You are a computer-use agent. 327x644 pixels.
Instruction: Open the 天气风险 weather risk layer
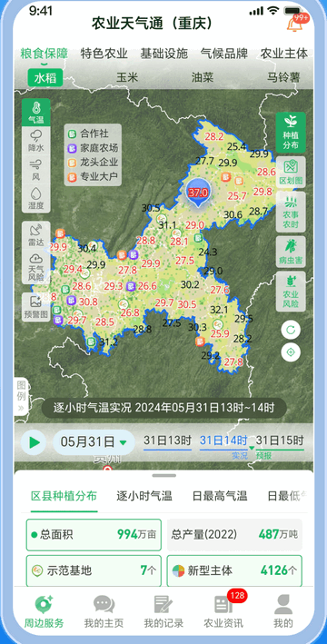pyautogui.click(x=36, y=267)
